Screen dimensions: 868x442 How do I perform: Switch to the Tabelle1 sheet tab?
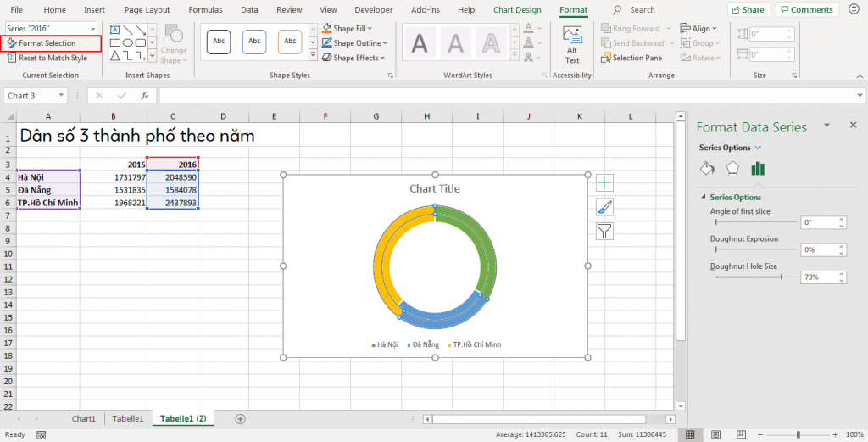click(128, 419)
